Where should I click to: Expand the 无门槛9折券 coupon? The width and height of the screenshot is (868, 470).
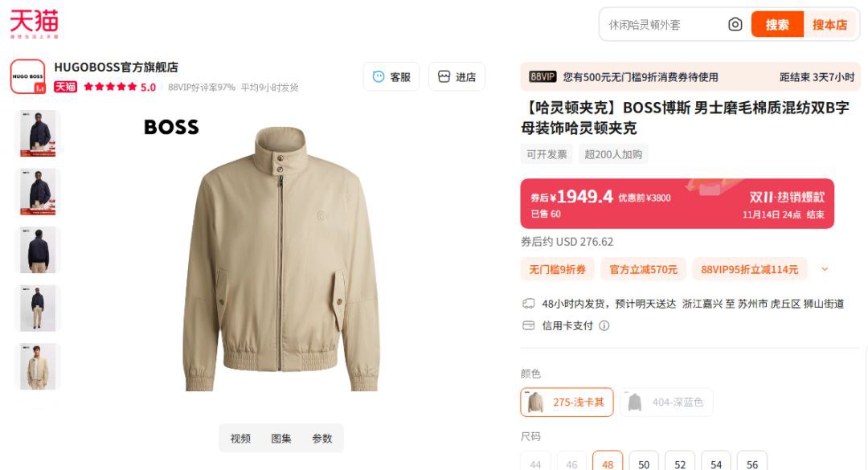(557, 269)
